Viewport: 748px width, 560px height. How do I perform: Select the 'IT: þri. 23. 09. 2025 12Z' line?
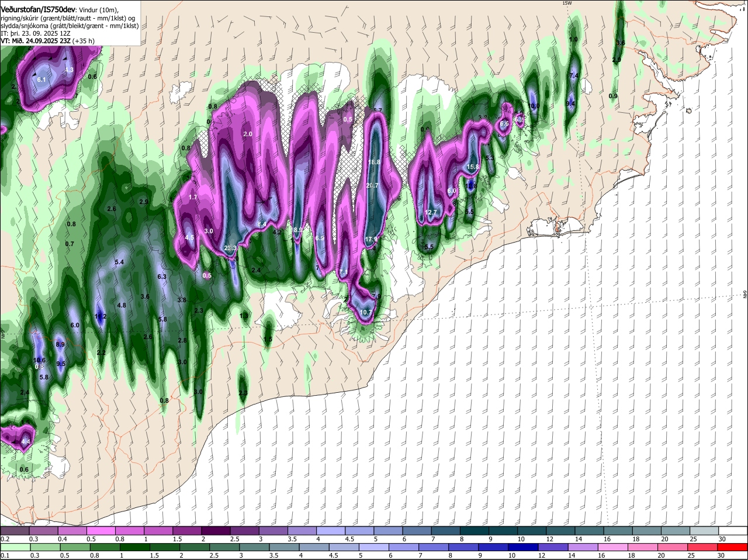point(35,33)
